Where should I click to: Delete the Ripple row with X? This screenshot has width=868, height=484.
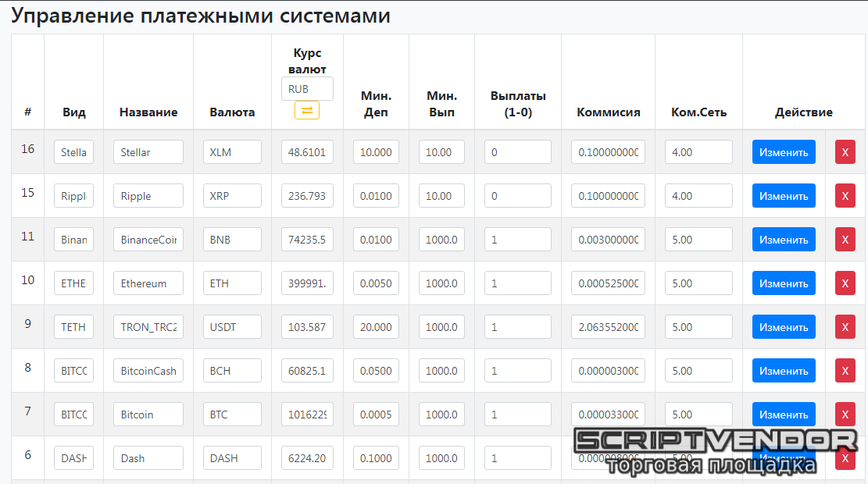point(845,196)
